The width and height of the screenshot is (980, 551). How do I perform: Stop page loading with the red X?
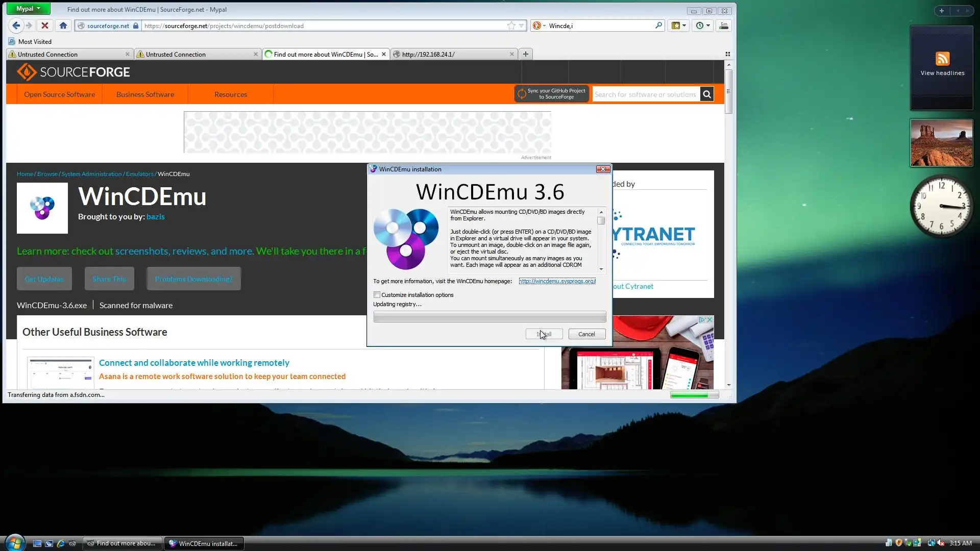(x=45, y=26)
